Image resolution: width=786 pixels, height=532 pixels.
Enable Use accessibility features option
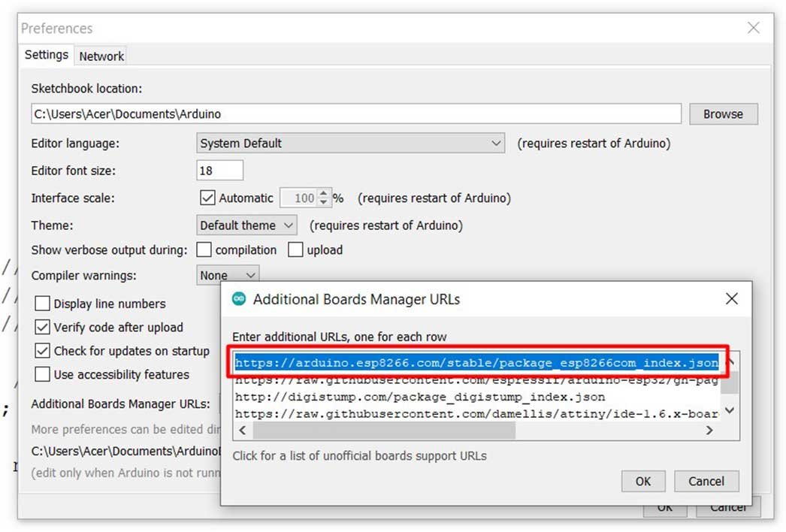[x=43, y=374]
